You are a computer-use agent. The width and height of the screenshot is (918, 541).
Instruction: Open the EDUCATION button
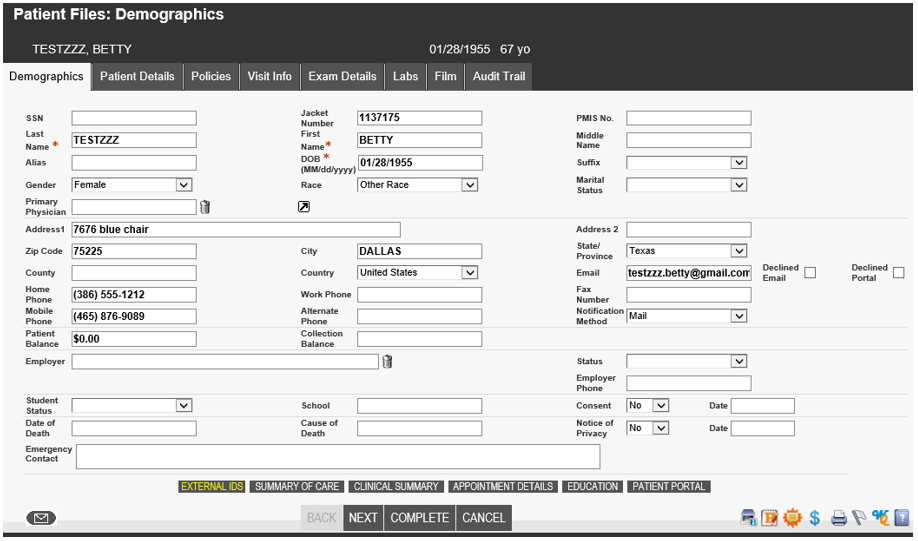click(592, 487)
